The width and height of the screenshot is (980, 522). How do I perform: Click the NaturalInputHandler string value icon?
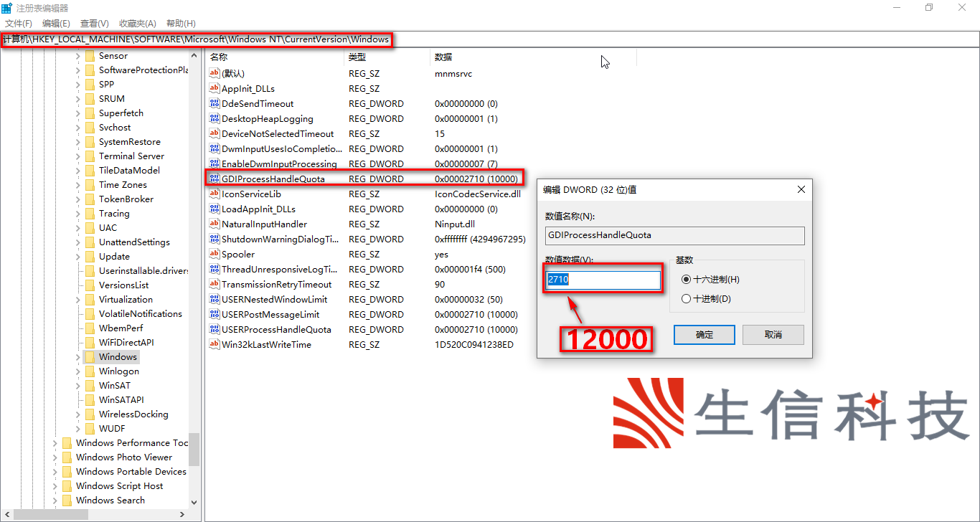coord(214,224)
